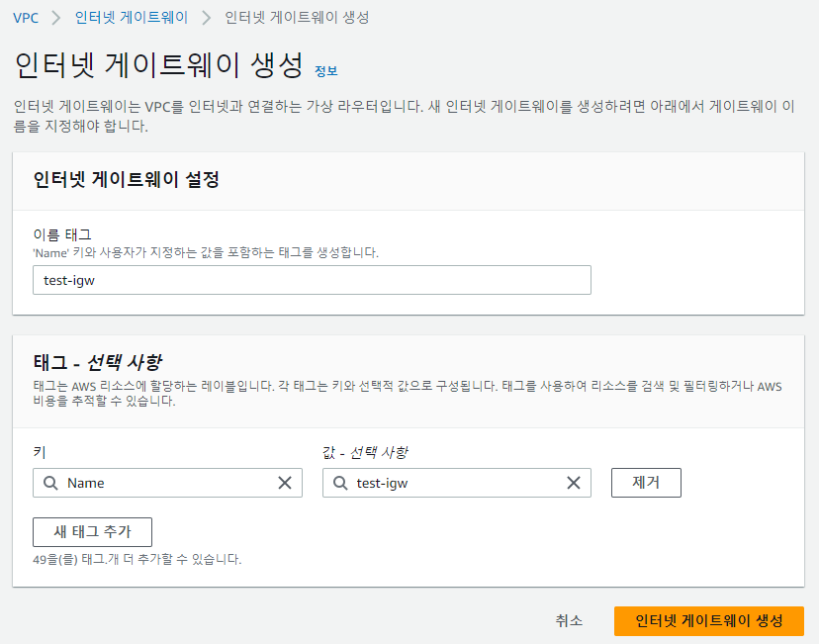Click the 인터넷 게이트웨이 설정 section heading
This screenshot has height=644, width=819.
tap(126, 180)
